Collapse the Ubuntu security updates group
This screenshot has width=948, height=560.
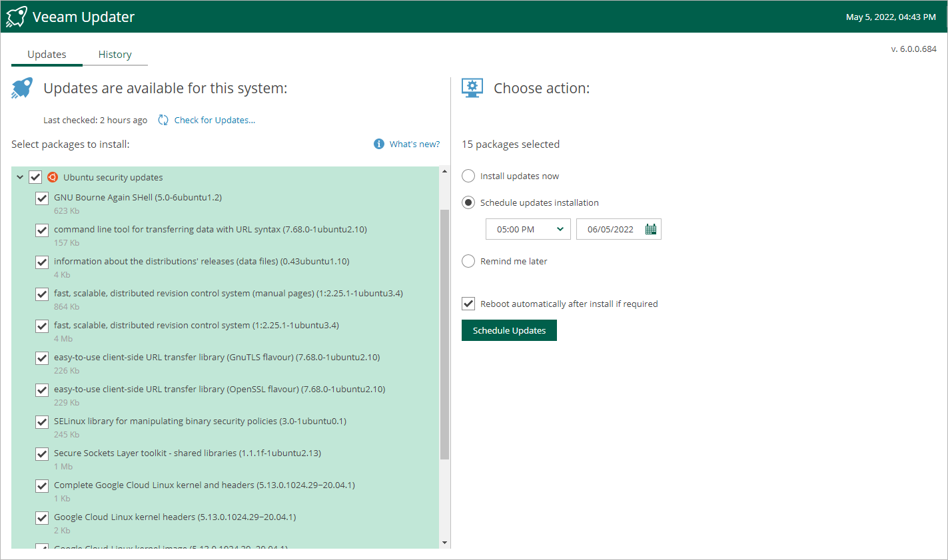[x=20, y=177]
